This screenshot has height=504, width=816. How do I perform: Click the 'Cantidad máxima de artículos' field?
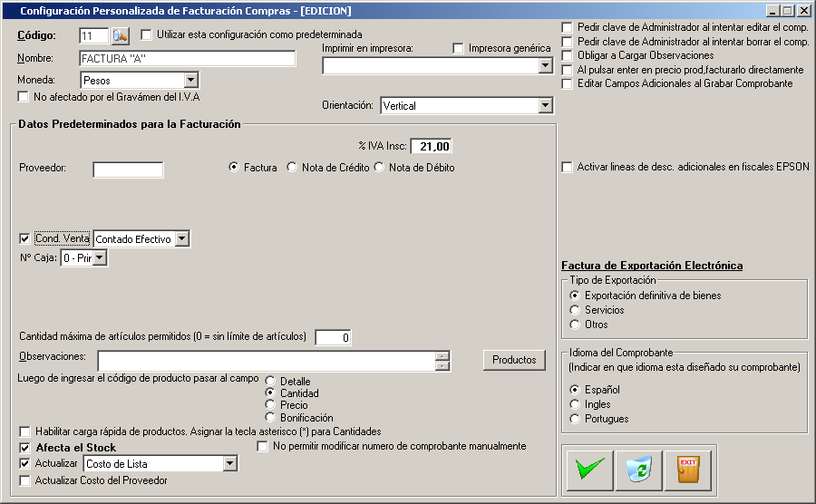(333, 337)
